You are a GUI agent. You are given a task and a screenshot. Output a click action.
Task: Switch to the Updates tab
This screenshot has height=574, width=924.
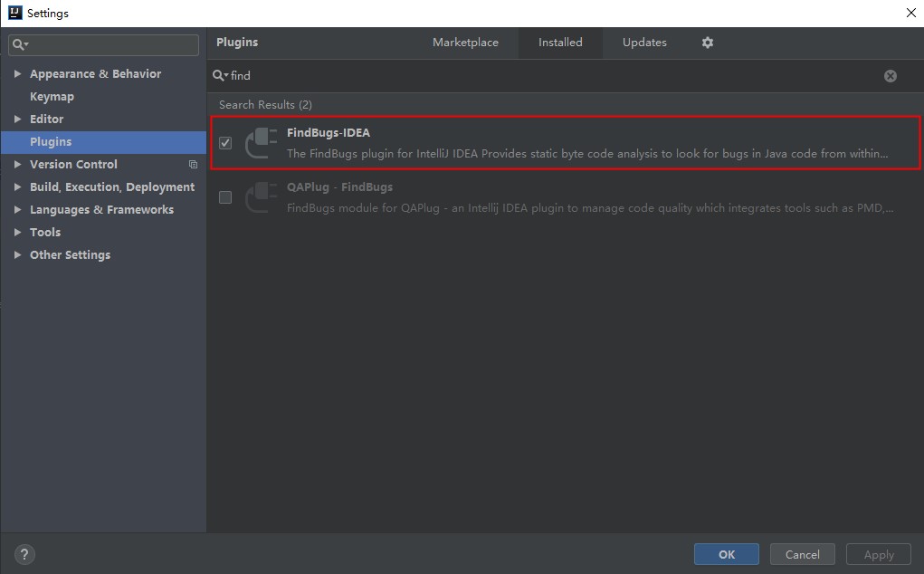tap(644, 43)
